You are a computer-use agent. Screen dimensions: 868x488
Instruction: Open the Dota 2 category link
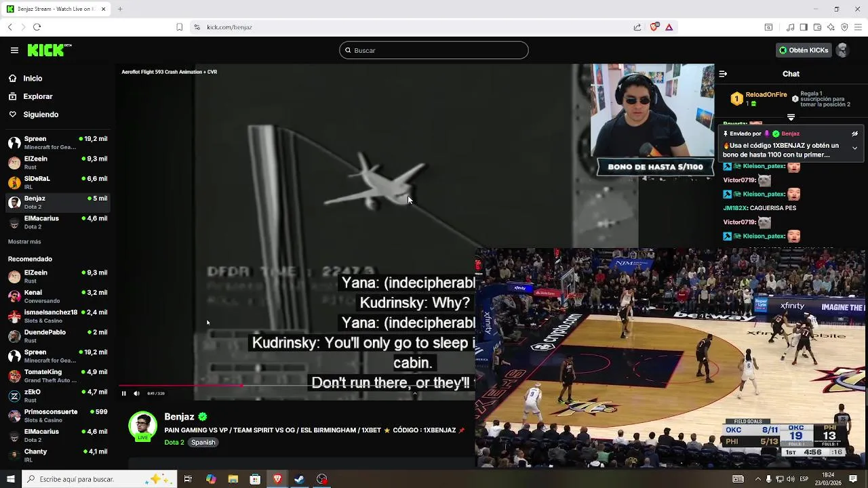(x=174, y=443)
